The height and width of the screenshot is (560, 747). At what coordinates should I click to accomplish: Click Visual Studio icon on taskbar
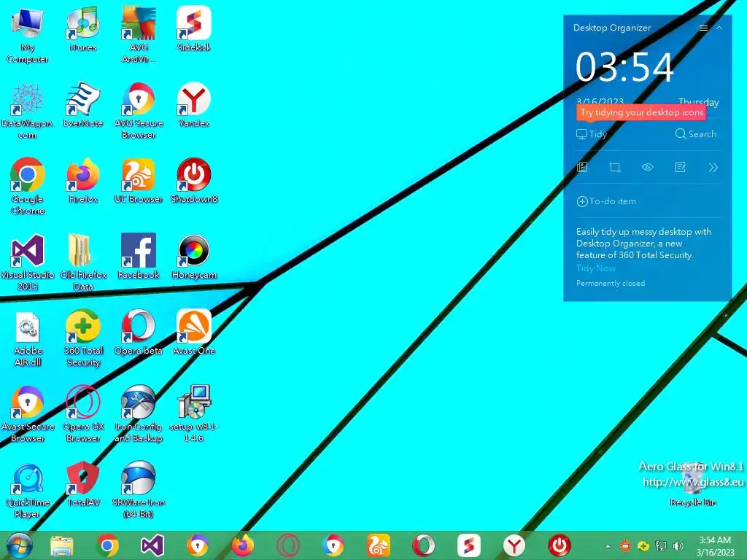(152, 545)
